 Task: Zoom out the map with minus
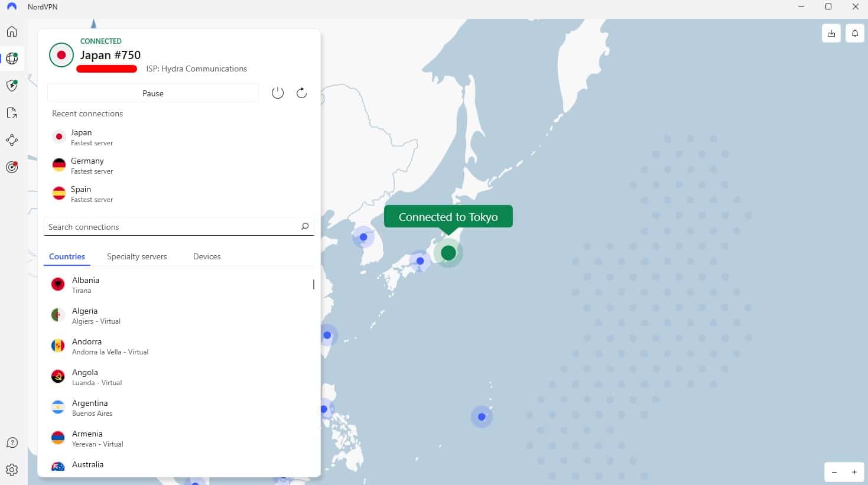click(x=834, y=472)
